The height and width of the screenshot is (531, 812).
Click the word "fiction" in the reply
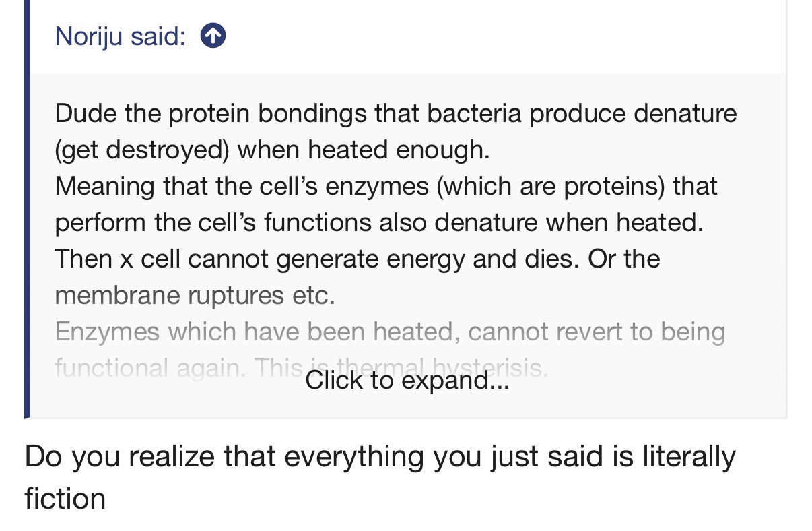click(65, 499)
